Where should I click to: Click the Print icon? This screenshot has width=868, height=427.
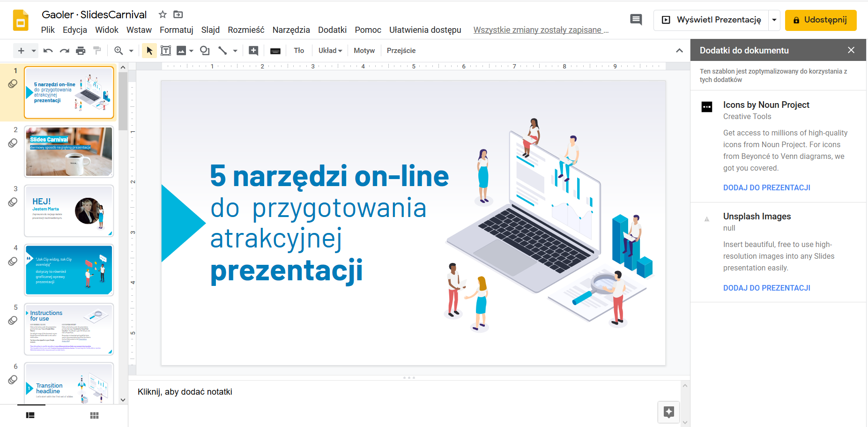click(81, 51)
